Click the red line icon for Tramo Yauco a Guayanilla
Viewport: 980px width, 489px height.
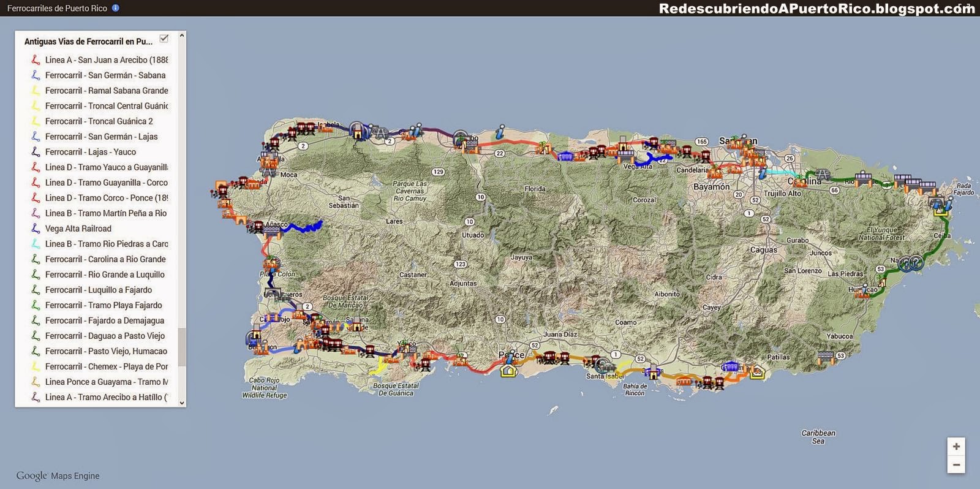36,167
